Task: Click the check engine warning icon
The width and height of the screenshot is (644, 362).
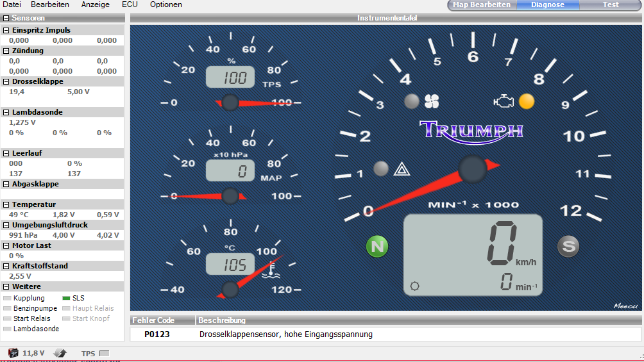Action: coord(503,101)
